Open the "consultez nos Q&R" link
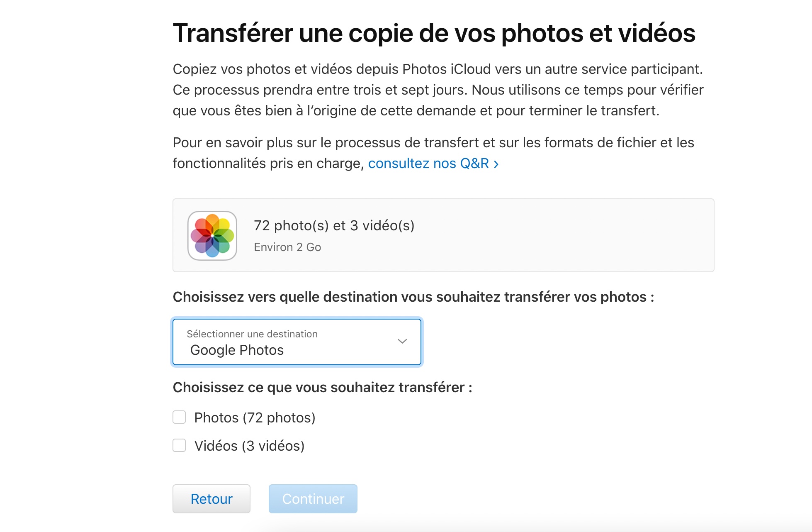Image resolution: width=812 pixels, height=532 pixels. (428, 164)
